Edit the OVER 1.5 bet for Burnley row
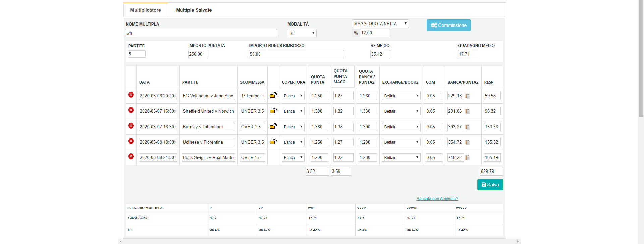The width and height of the screenshot is (644, 244). click(x=253, y=127)
